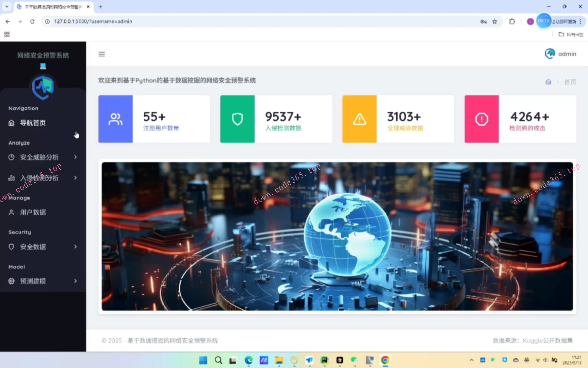Expand the 入侵检测分析 submenu chevron
Viewport: 588px width, 368px height.
click(x=75, y=178)
